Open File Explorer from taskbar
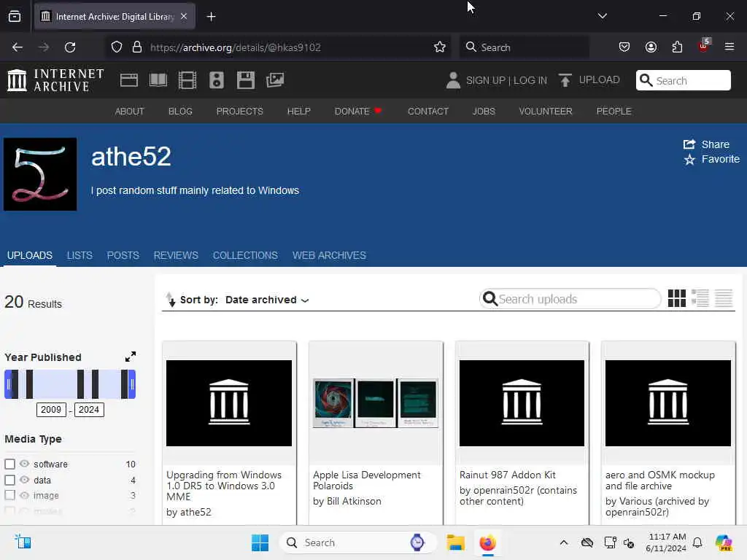The image size is (747, 560). 455,542
